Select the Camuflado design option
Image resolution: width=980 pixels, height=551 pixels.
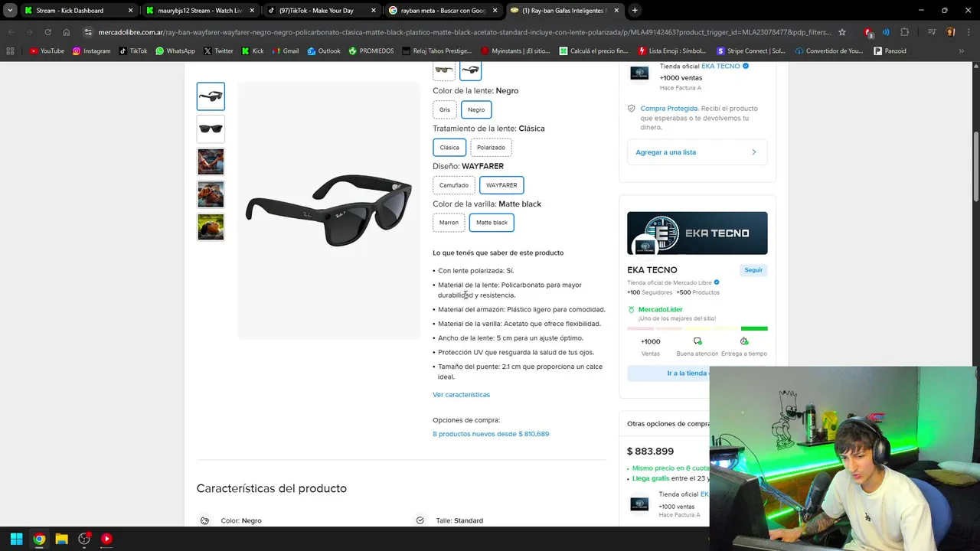(x=454, y=185)
